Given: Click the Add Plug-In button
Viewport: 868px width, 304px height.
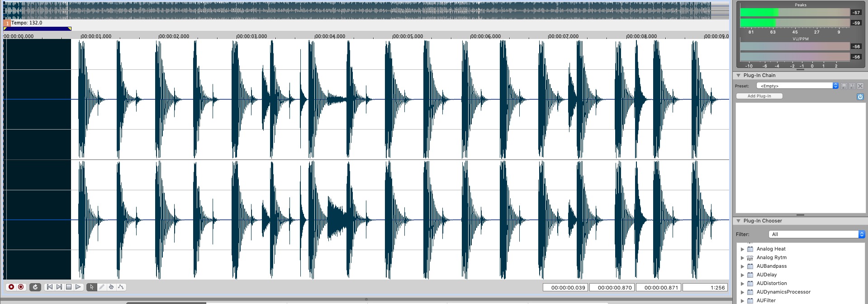Looking at the screenshot, I should 759,96.
